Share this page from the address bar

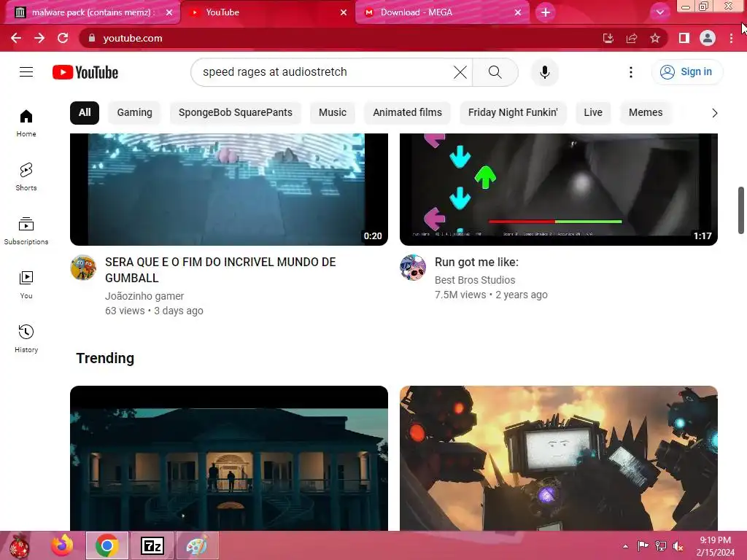632,38
